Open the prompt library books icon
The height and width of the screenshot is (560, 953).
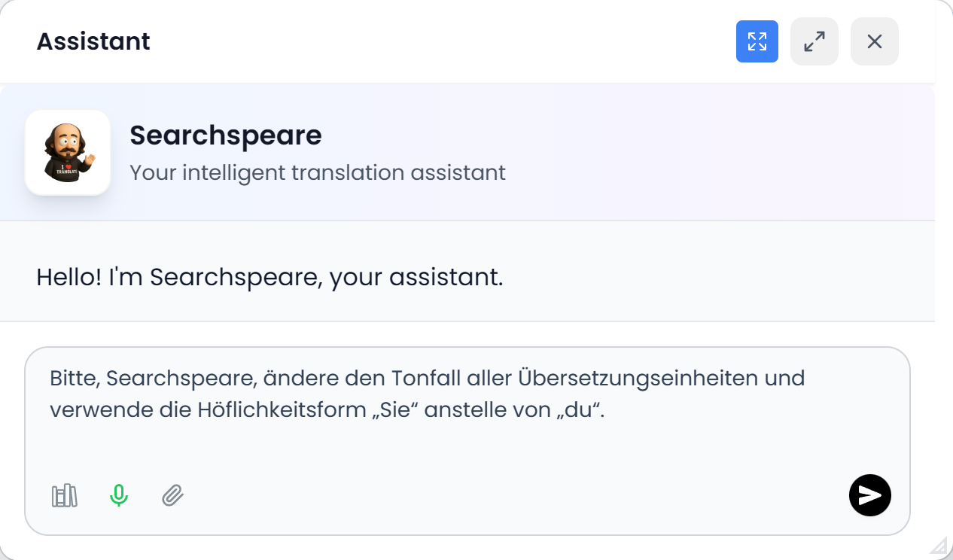[65, 496]
